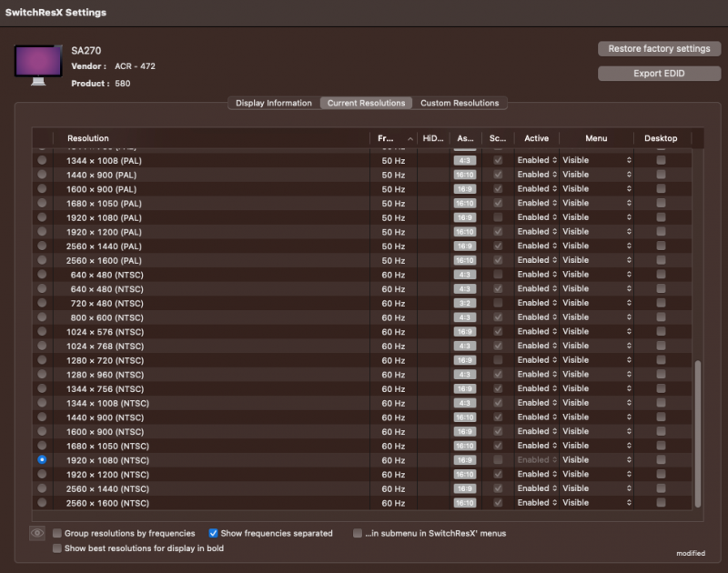
Task: Enable Group resolutions by frequencies checkbox
Action: coord(57,534)
